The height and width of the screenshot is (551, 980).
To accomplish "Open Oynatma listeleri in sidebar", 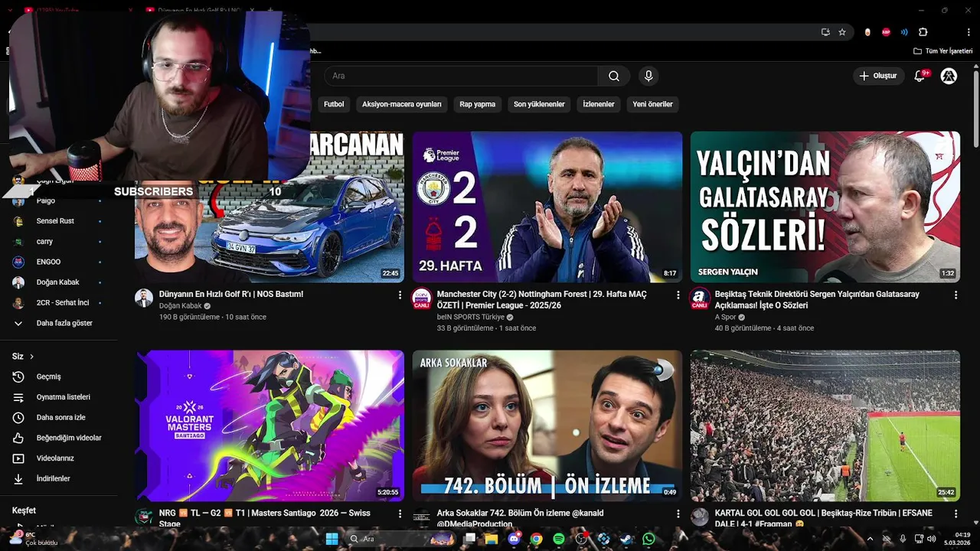I will click(59, 397).
